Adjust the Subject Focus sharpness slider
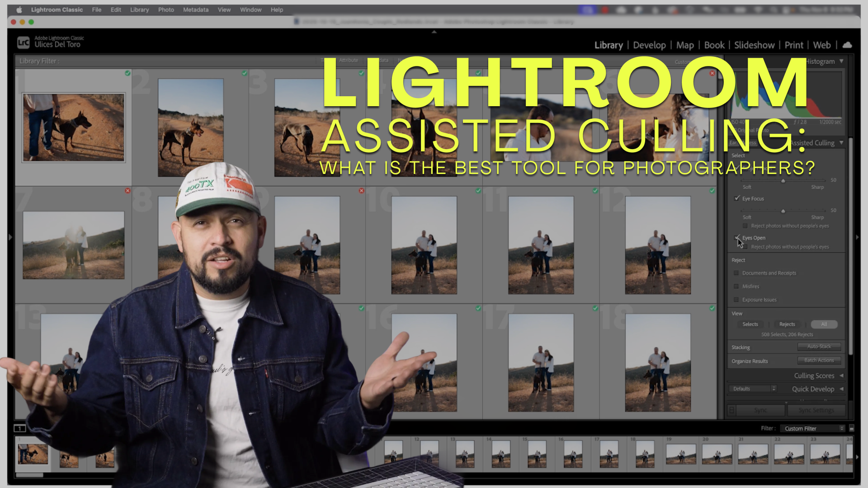The height and width of the screenshot is (488, 868). click(x=783, y=181)
